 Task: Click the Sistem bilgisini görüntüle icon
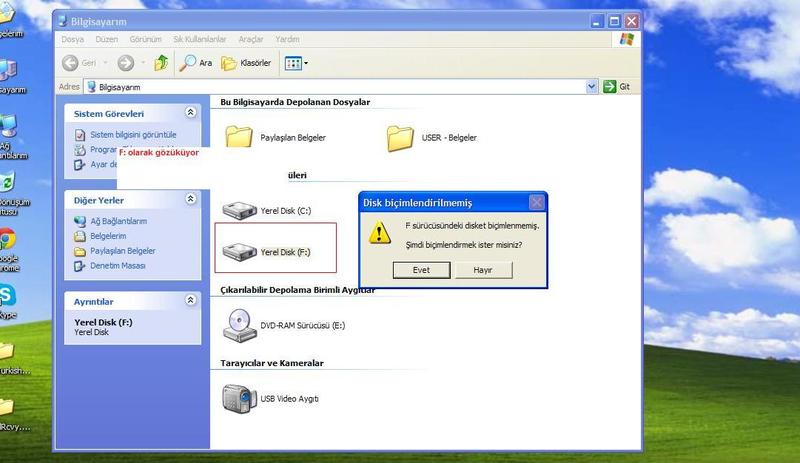point(80,135)
